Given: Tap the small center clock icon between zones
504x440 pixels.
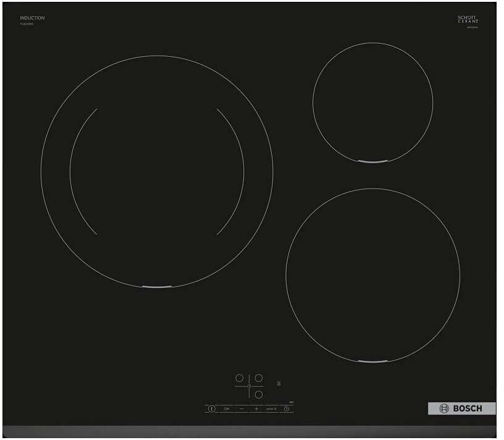Looking at the screenshot, I should [249, 386].
